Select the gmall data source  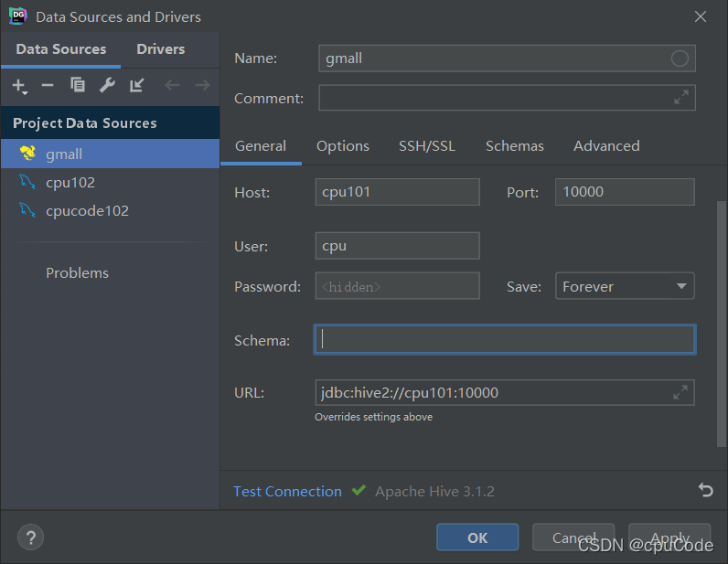[110, 154]
